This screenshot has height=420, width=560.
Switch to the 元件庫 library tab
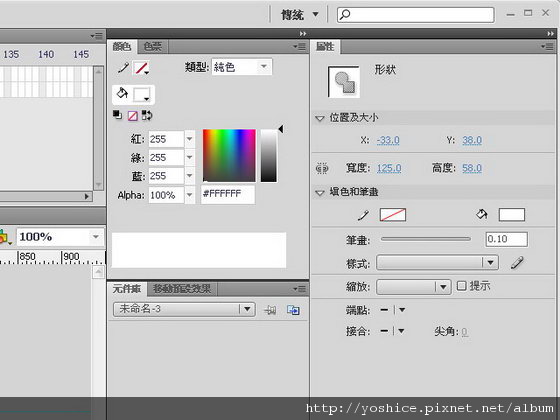(x=127, y=289)
